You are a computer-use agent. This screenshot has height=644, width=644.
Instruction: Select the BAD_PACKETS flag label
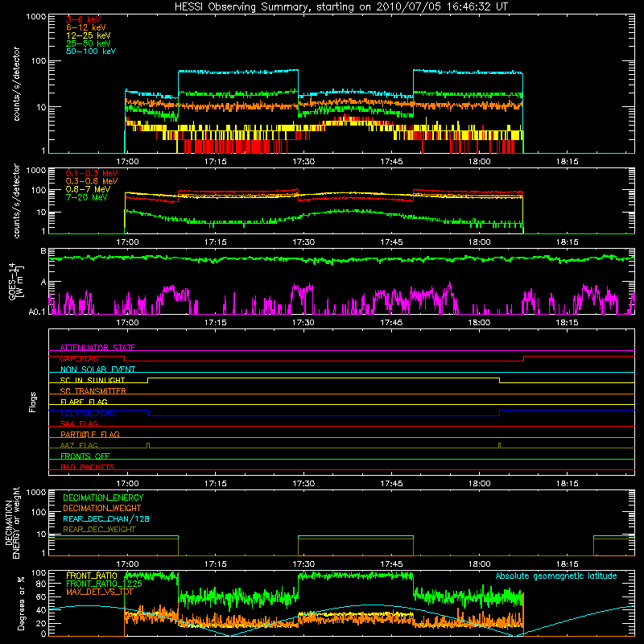[x=88, y=467]
